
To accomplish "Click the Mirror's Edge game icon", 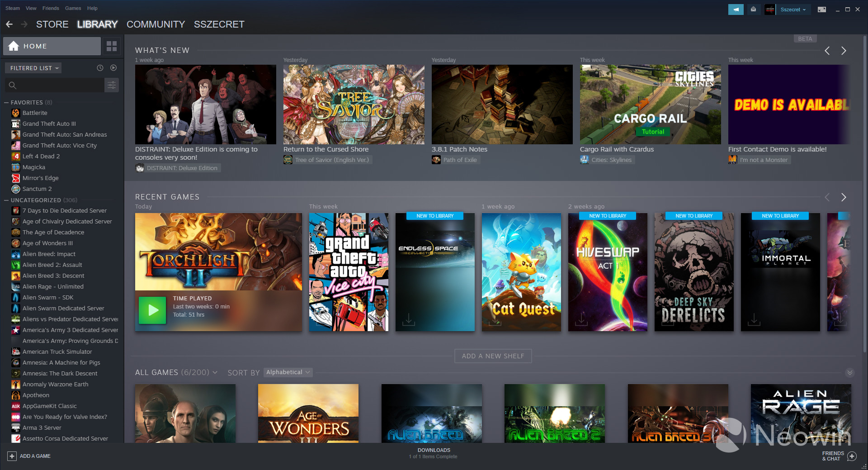I will coord(16,178).
